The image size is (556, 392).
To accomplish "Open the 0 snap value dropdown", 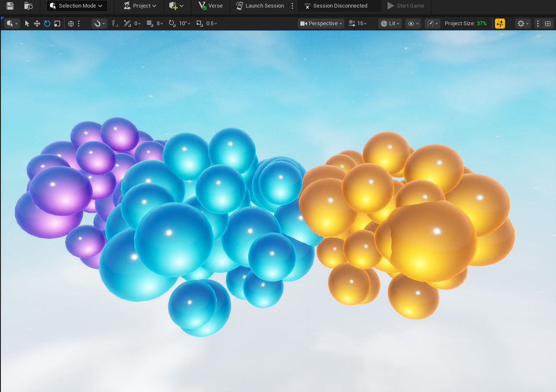I will click(x=138, y=24).
